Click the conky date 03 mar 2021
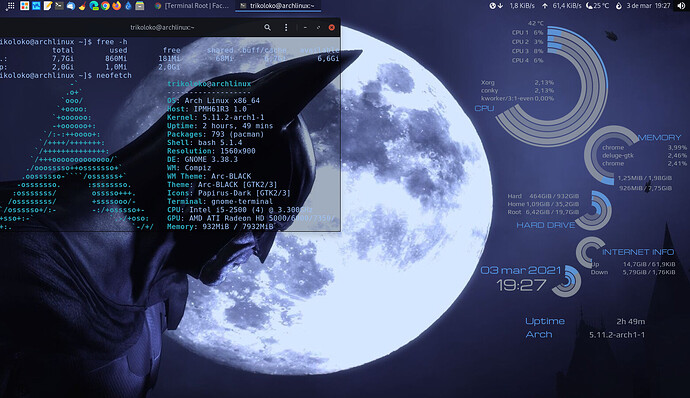This screenshot has width=690, height=398. point(521,270)
